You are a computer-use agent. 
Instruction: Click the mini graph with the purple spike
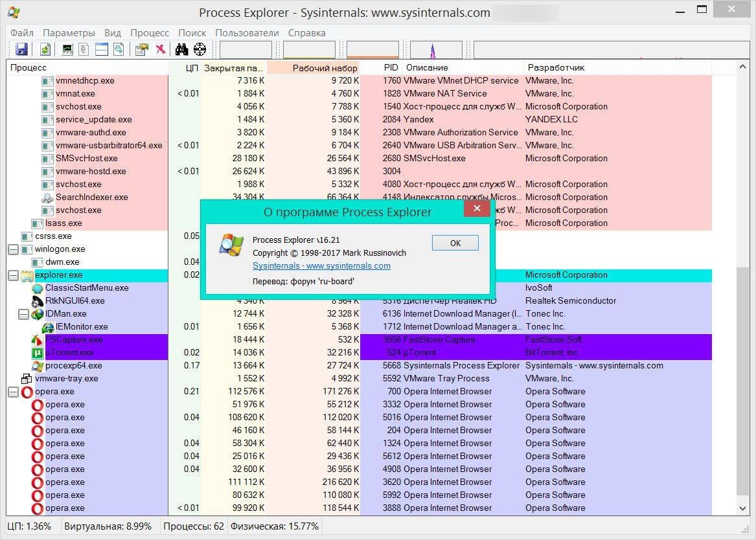pyautogui.click(x=436, y=50)
